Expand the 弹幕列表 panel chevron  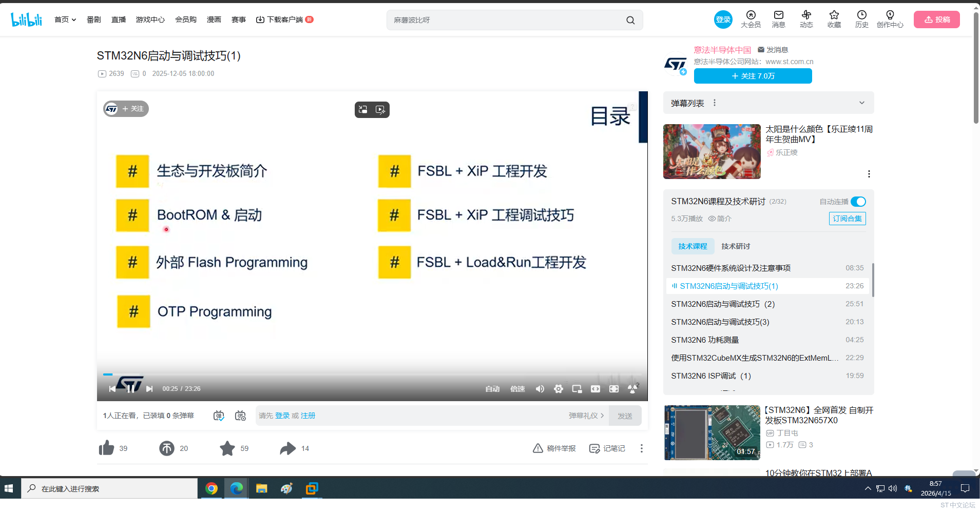(860, 103)
